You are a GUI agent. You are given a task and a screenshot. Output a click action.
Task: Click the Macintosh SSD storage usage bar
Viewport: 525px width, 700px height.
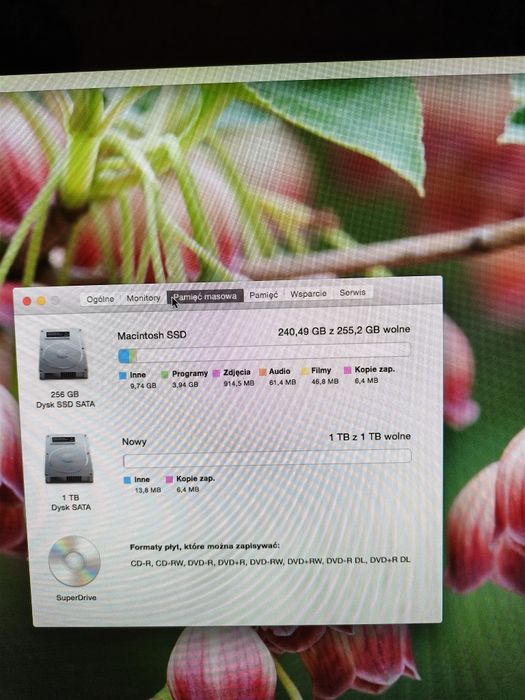264,352
